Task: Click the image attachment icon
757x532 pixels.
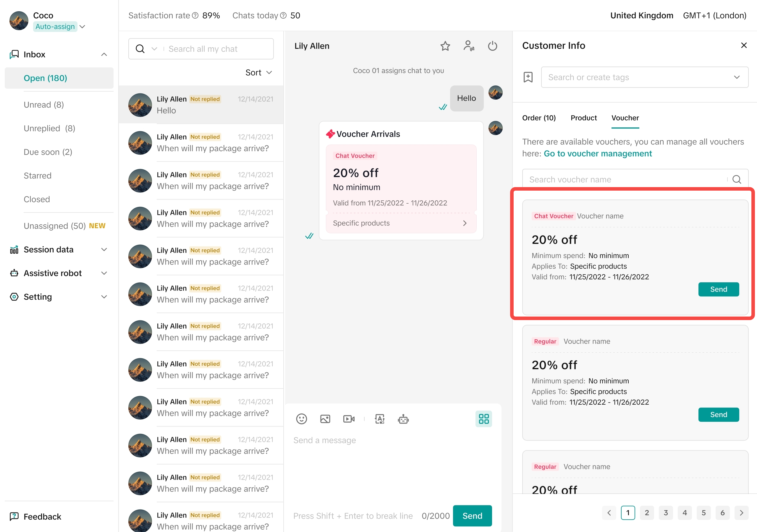Action: 325,419
